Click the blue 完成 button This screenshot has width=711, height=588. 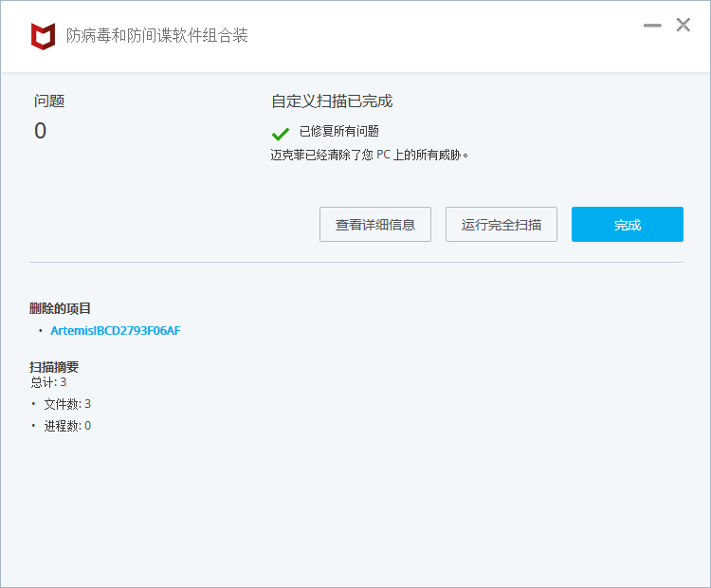pyautogui.click(x=628, y=225)
